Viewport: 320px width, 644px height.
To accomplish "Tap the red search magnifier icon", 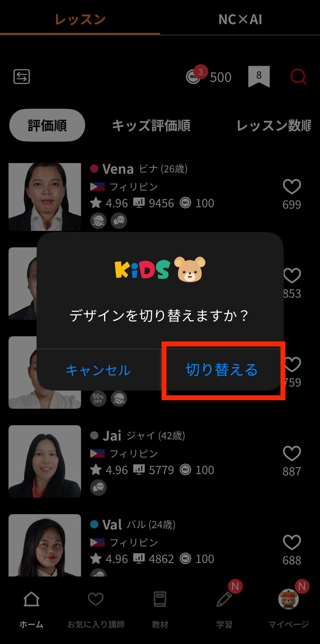I will [298, 76].
